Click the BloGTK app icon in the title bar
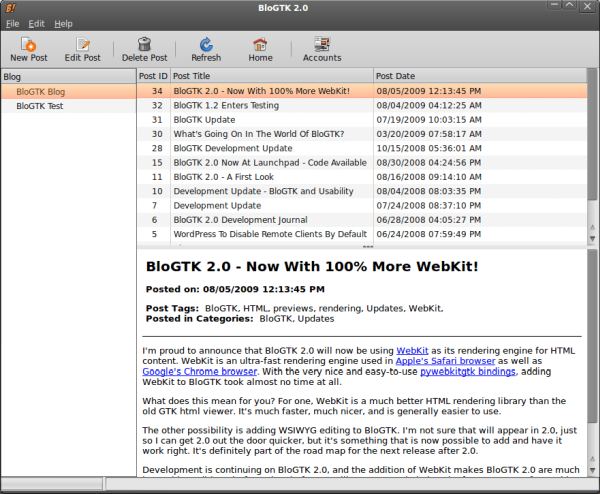The height and width of the screenshot is (494, 600). pos(10,8)
